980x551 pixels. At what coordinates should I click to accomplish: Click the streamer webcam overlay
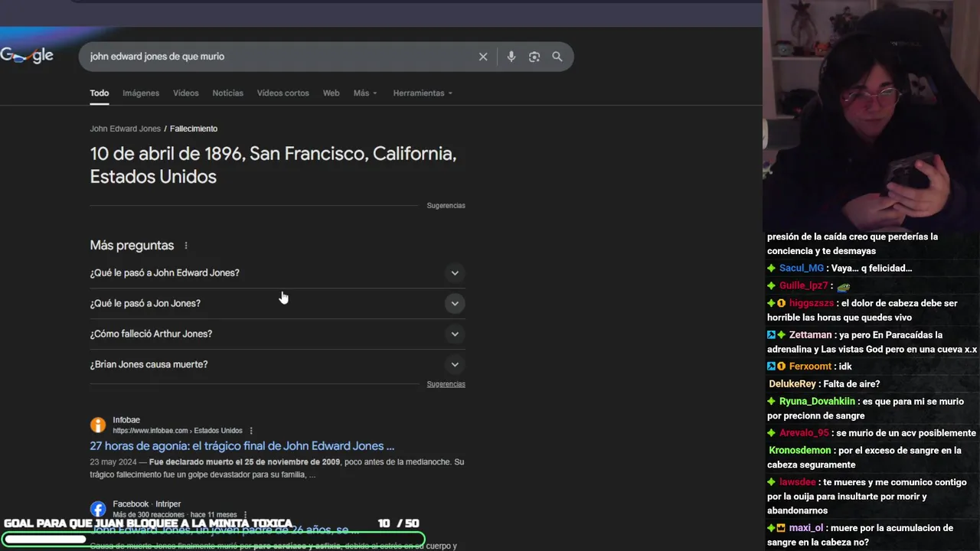click(x=871, y=115)
